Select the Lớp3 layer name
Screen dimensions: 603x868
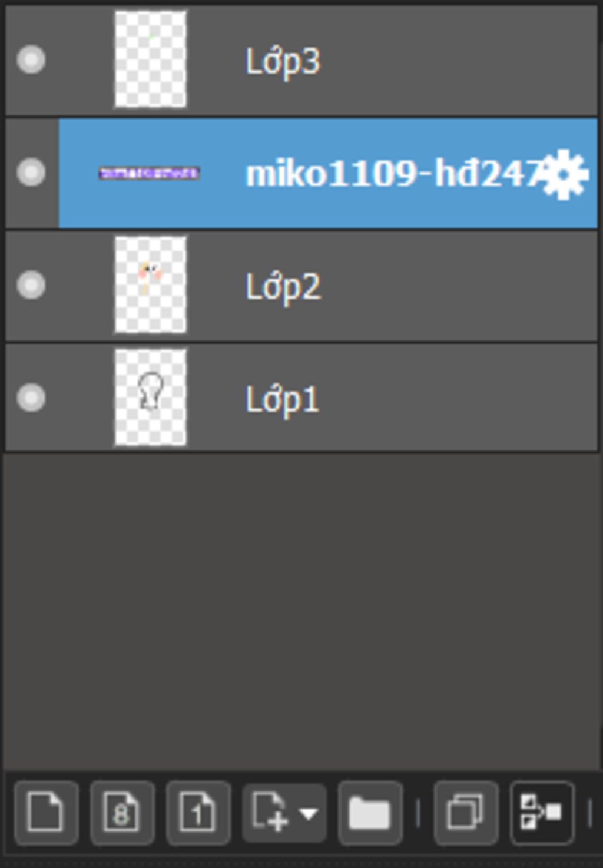pos(283,62)
